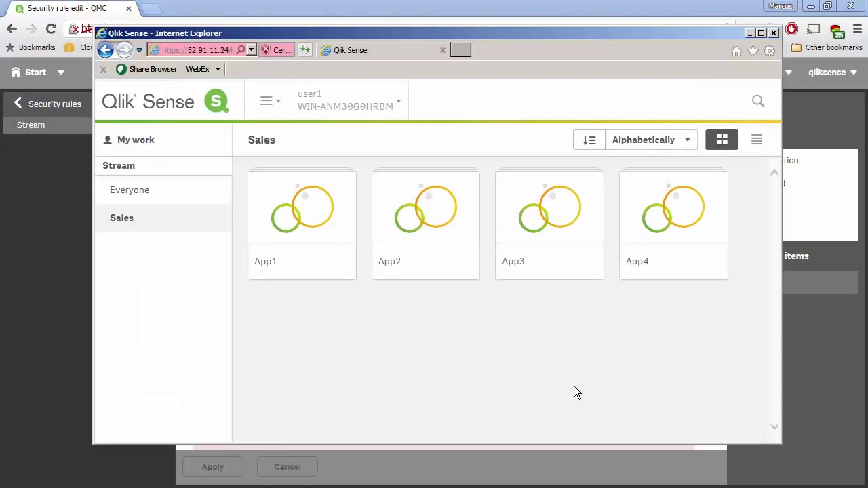868x488 pixels.
Task: Open IE favorites star icon
Action: (x=753, y=51)
